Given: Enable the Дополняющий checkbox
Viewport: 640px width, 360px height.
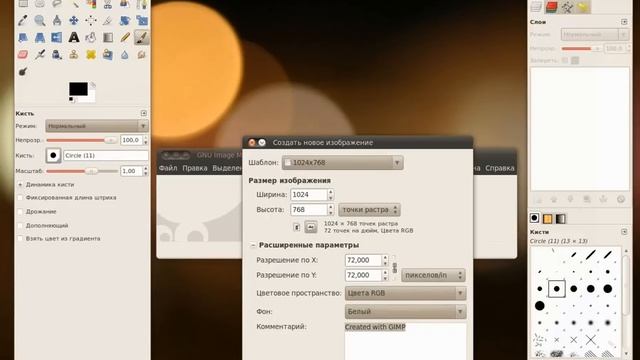Looking at the screenshot, I should [20, 225].
